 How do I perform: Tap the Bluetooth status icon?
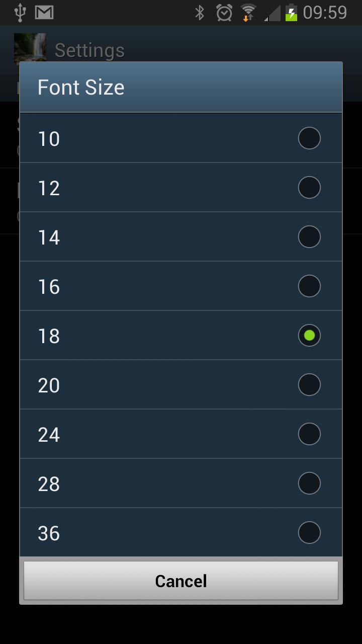200,12
